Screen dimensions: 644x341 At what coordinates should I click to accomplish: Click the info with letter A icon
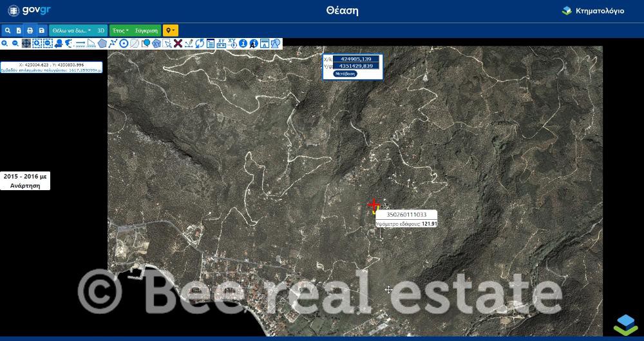[x=254, y=44]
